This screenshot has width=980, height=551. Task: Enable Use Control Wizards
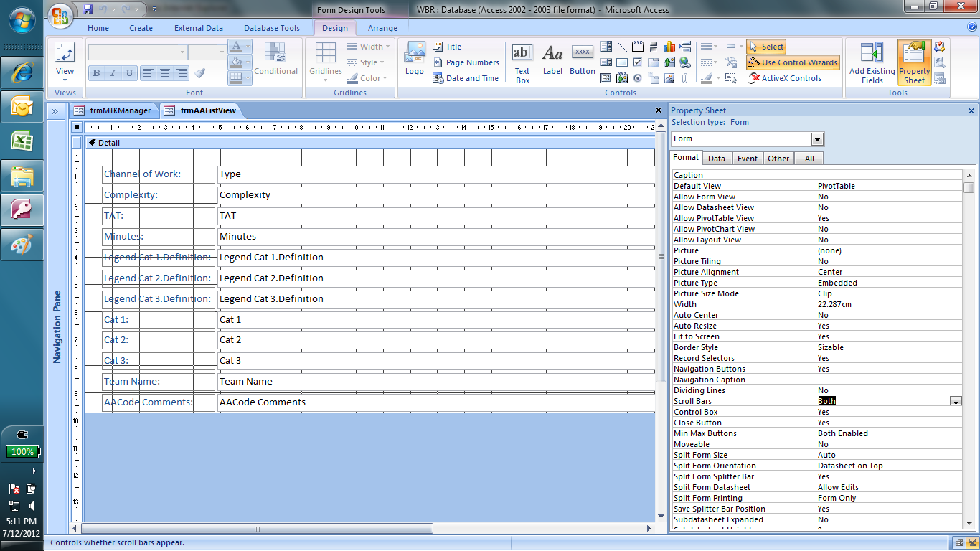792,62
